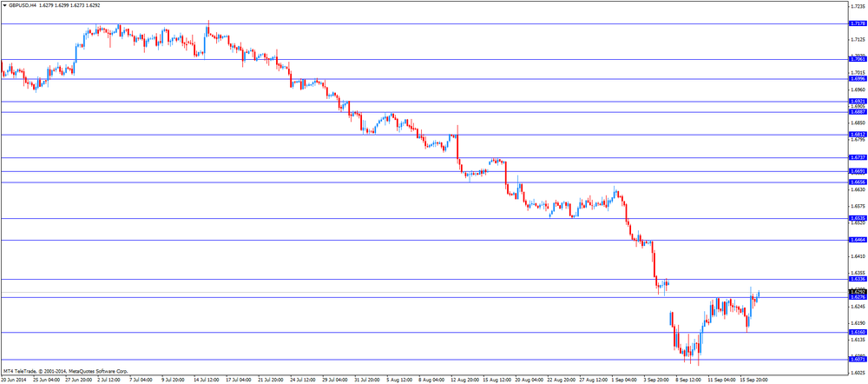This screenshot has height=384, width=868.
Task: Click the 20 Jun 2014 time label
Action: point(13,381)
